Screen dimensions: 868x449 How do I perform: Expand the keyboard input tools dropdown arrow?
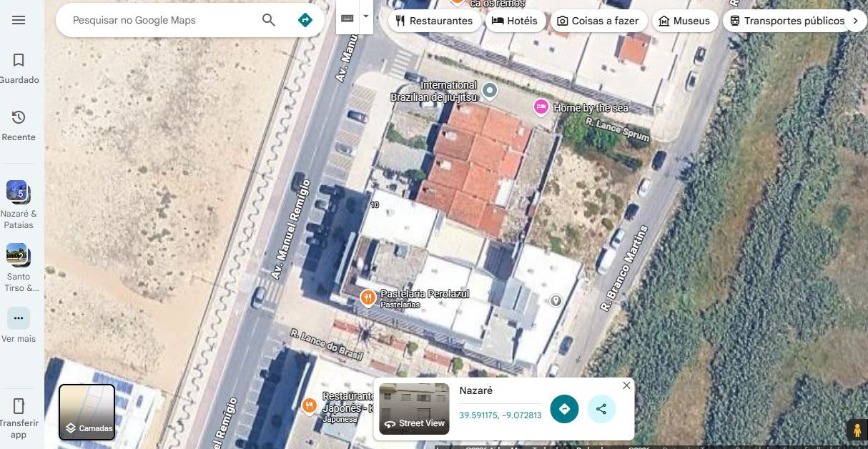366,16
